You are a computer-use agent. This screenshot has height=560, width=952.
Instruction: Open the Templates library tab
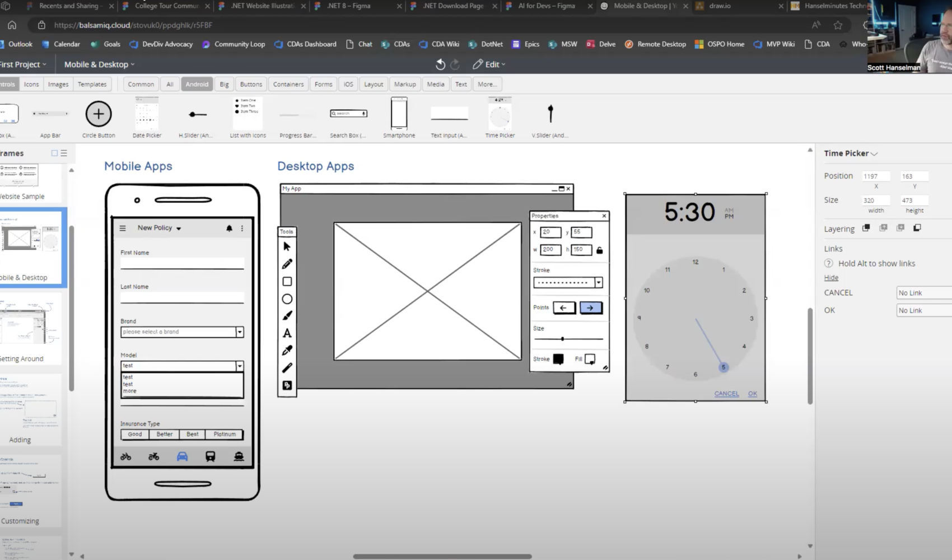[x=92, y=84]
